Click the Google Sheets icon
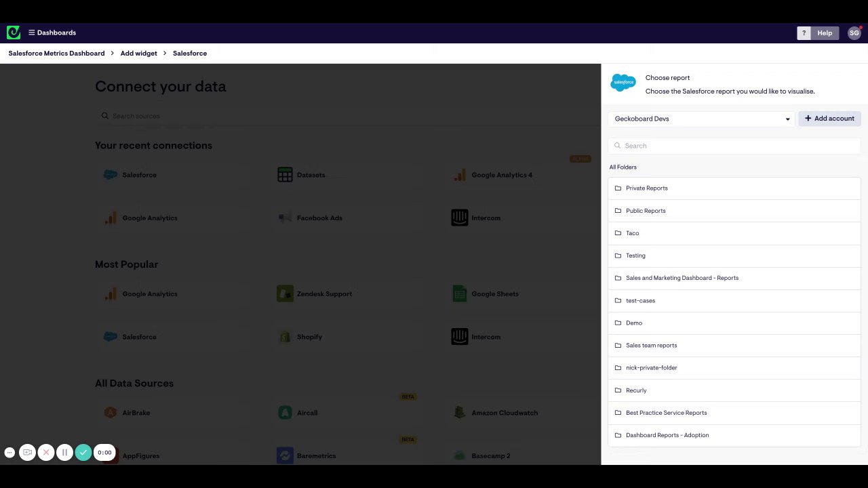 tap(460, 294)
